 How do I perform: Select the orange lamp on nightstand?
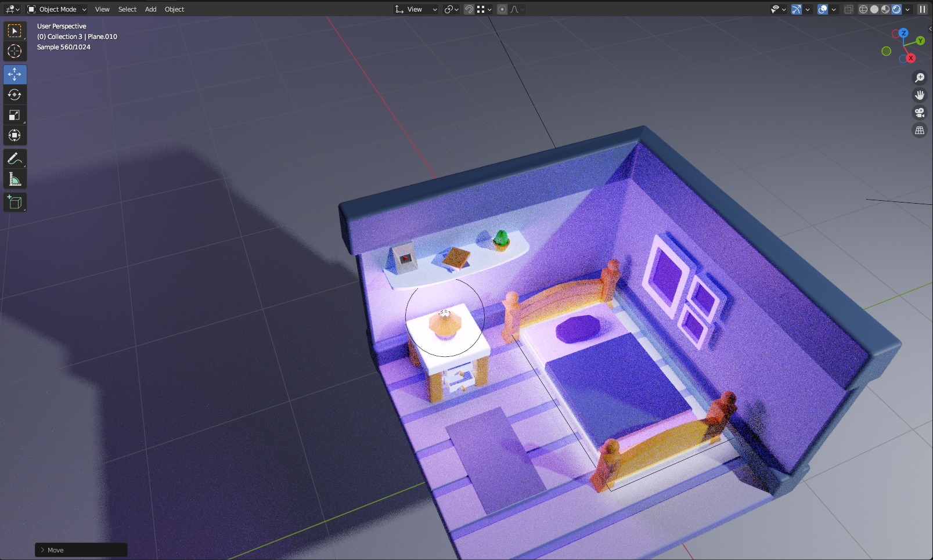pos(445,326)
